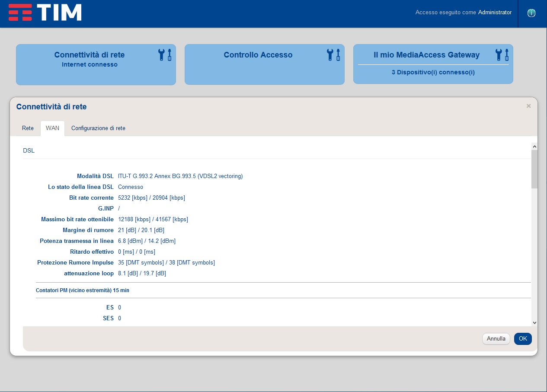Image resolution: width=547 pixels, height=392 pixels.
Task: Open the Configurazione di rete tab
Action: pyautogui.click(x=98, y=128)
